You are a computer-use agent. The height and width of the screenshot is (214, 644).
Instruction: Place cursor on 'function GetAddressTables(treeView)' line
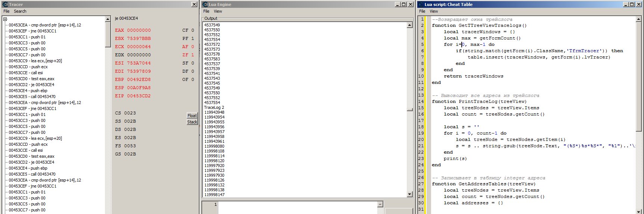point(484,184)
